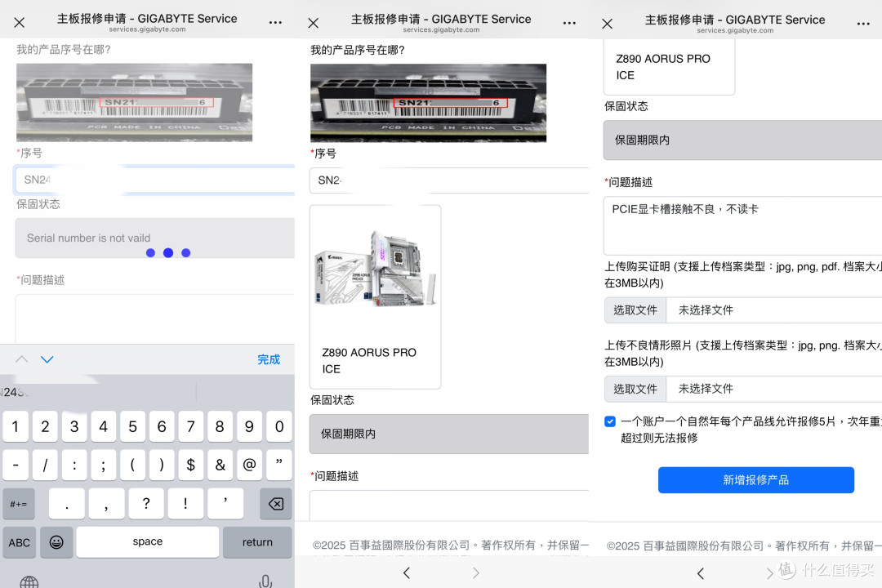Open more options menu in right panel

point(863,24)
